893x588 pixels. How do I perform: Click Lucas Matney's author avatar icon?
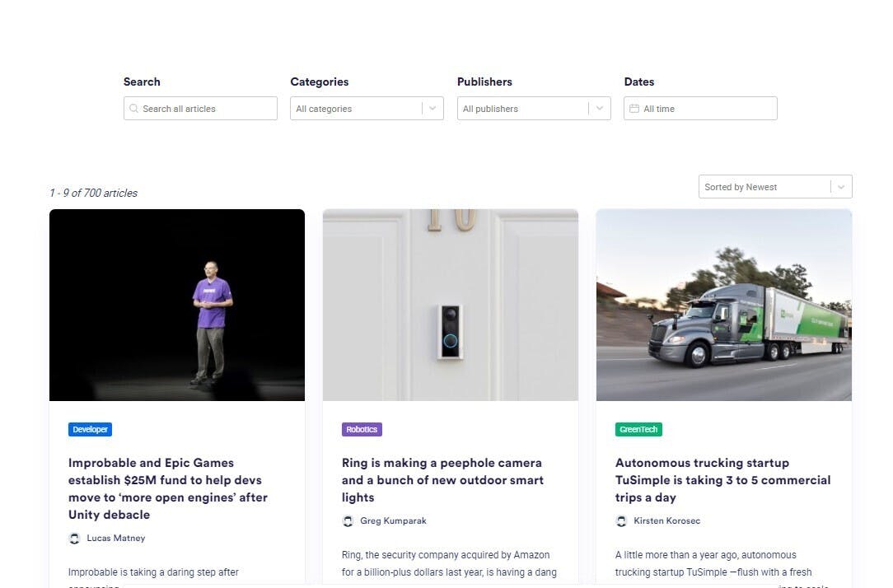pyautogui.click(x=74, y=539)
